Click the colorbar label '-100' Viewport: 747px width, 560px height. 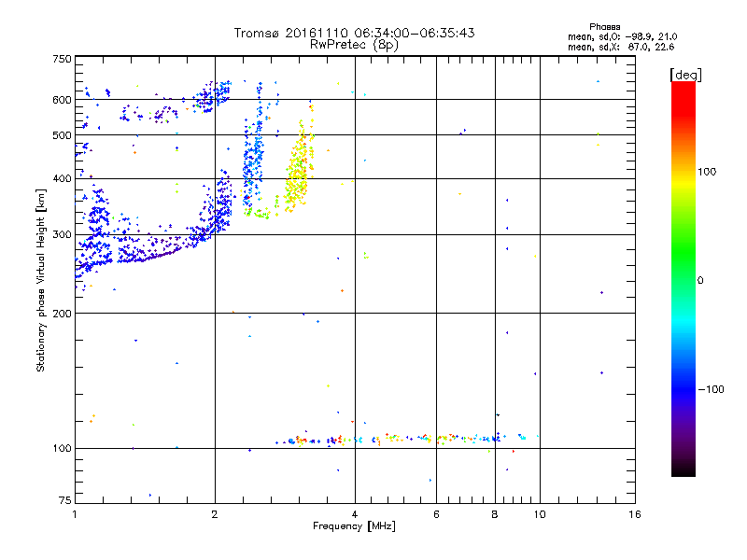[712, 389]
